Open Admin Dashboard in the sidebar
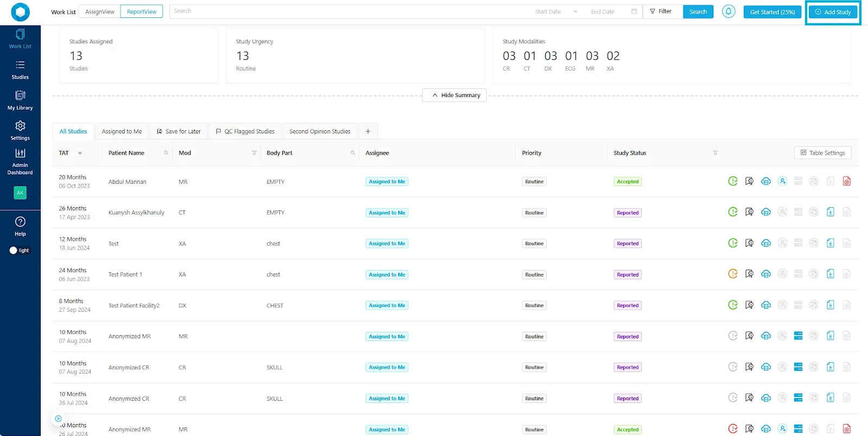Image resolution: width=868 pixels, height=436 pixels. pyautogui.click(x=20, y=162)
